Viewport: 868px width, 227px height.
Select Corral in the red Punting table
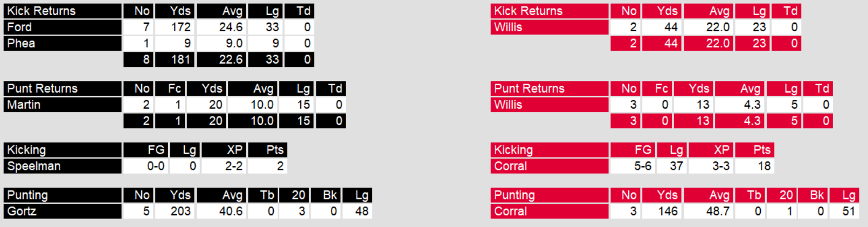(x=510, y=211)
